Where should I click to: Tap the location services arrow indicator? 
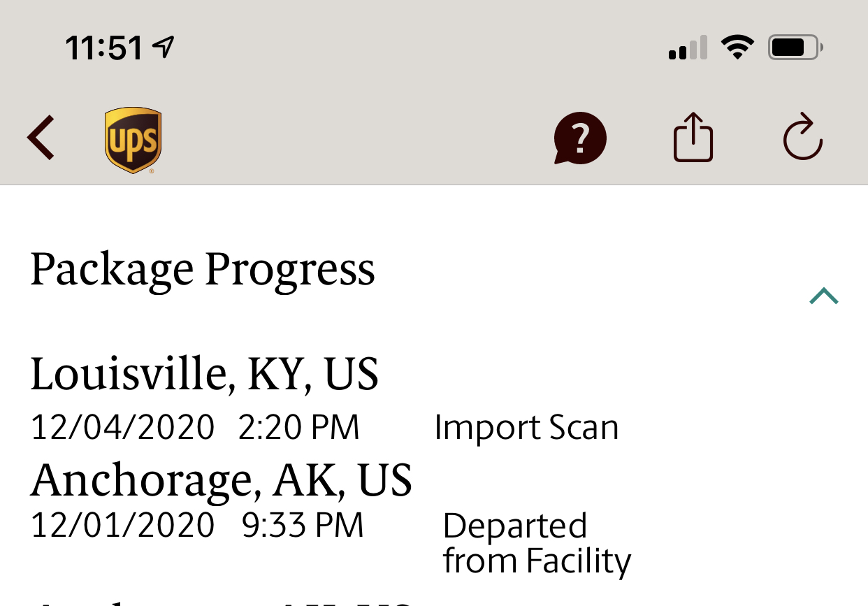163,48
